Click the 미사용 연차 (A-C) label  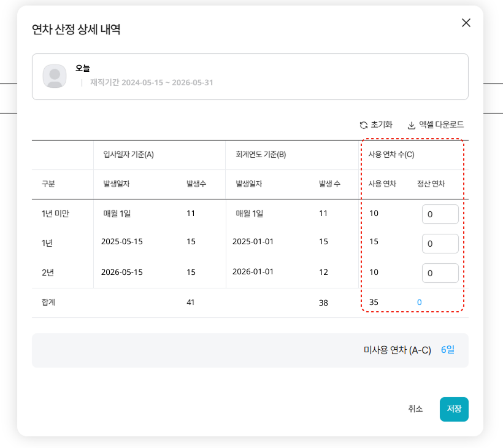click(x=397, y=350)
